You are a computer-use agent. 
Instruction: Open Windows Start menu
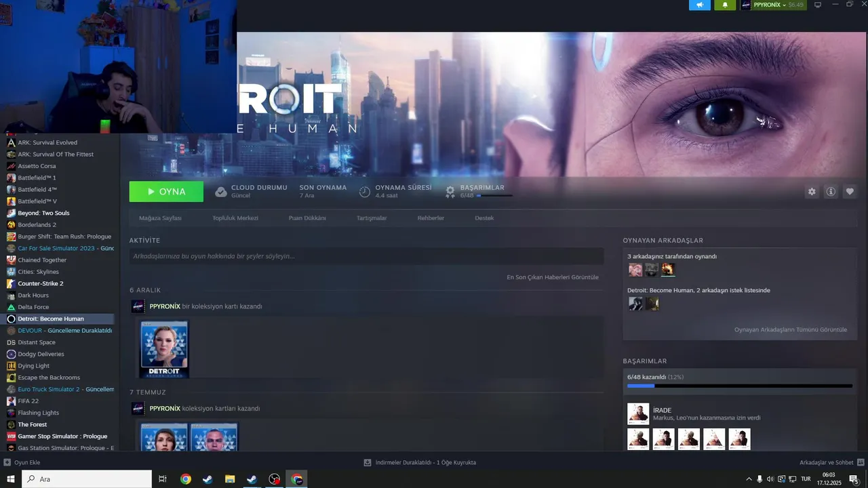[x=11, y=479]
